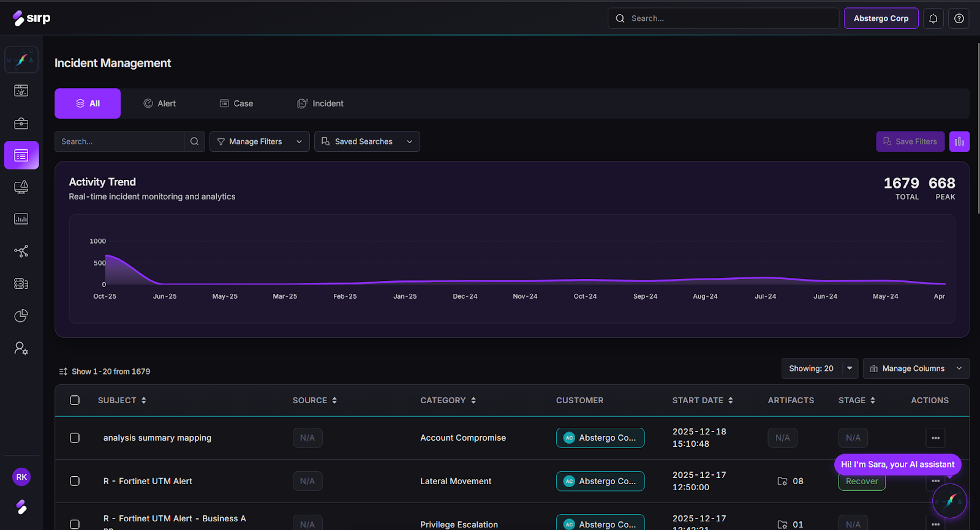
Task: Click the Save Filters button
Action: coord(910,141)
